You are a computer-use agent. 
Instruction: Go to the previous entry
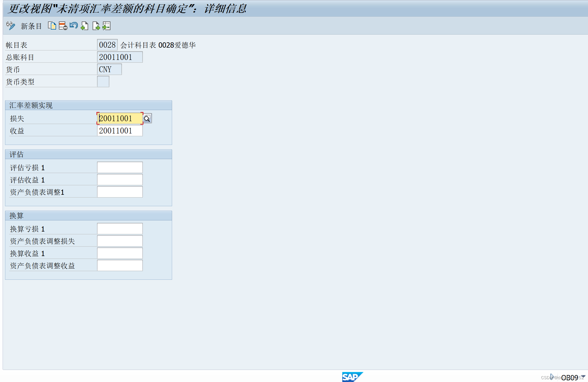tap(85, 26)
